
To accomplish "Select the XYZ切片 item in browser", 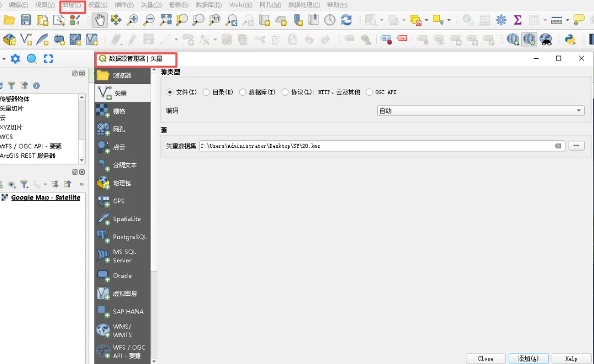I will pyautogui.click(x=11, y=127).
